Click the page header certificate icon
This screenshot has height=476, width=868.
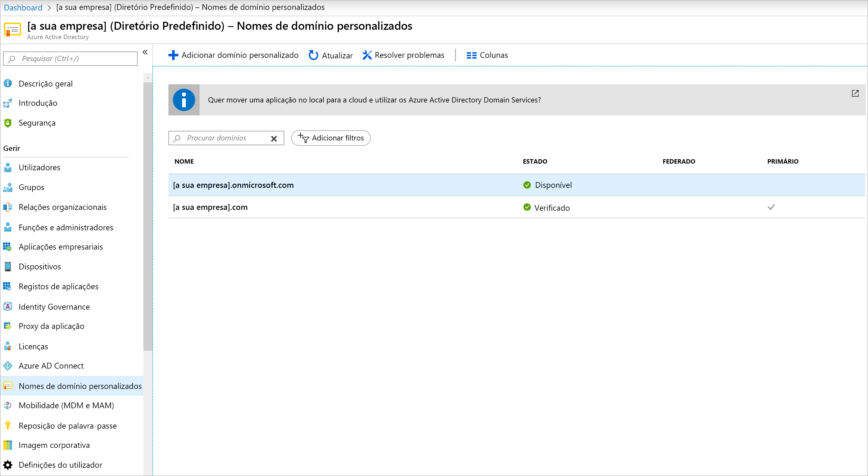pos(12,30)
